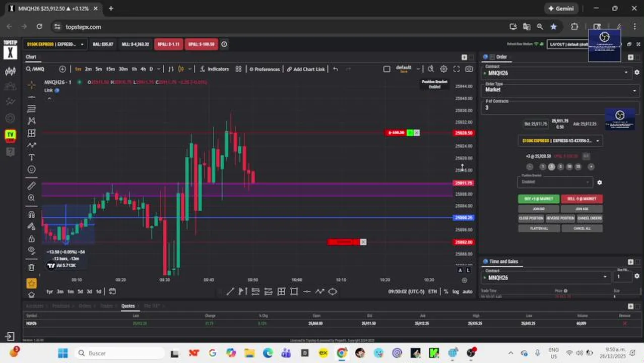
Task: Open chart Preferences
Action: click(265, 69)
